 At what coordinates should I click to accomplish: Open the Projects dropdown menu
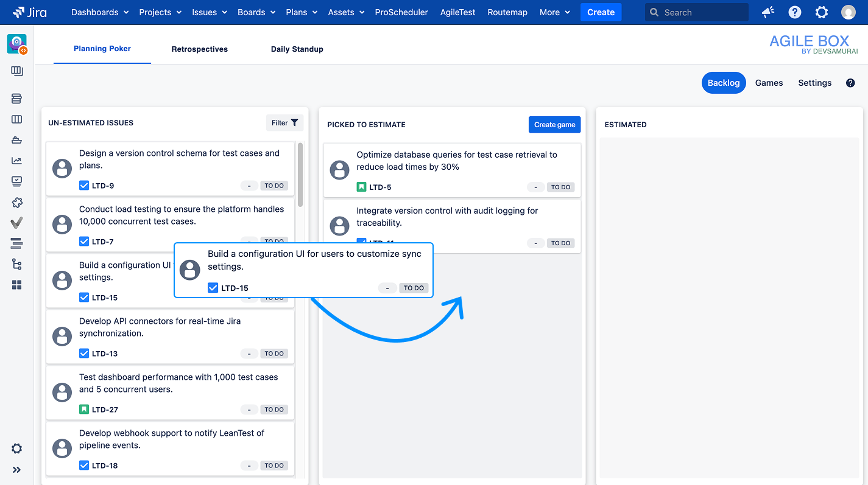coord(160,12)
